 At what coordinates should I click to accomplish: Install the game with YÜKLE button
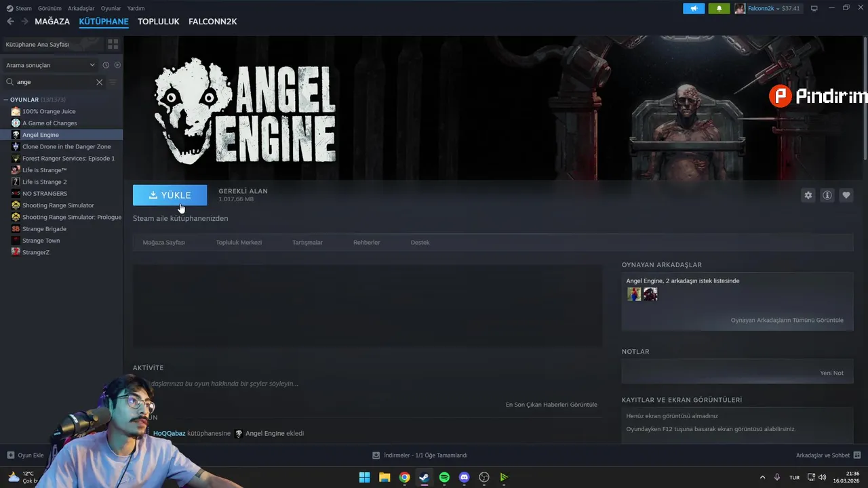(170, 195)
